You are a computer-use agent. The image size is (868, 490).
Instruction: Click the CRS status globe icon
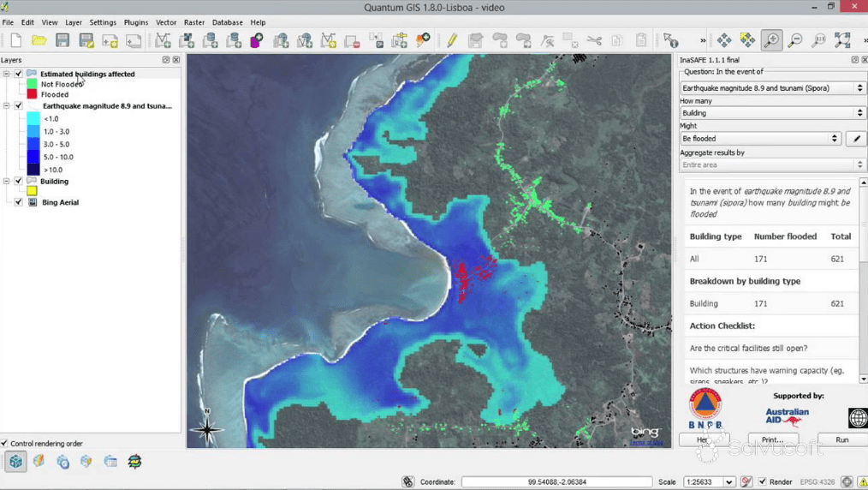pos(847,481)
